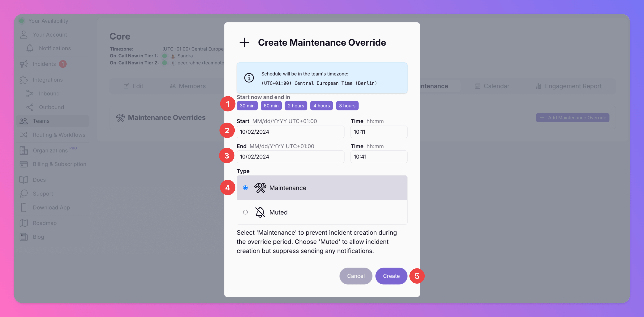Open Integrations puzzle icon in sidebar
The width and height of the screenshot is (644, 317).
[x=24, y=80]
